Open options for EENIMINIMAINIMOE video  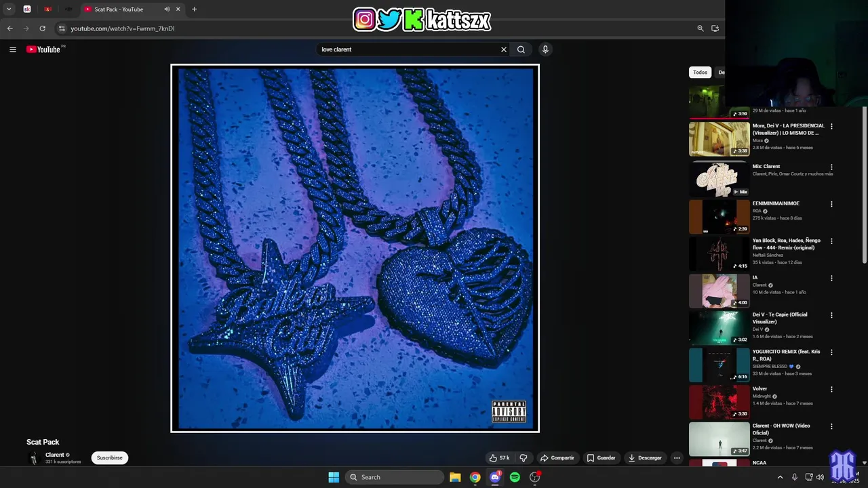[831, 204]
